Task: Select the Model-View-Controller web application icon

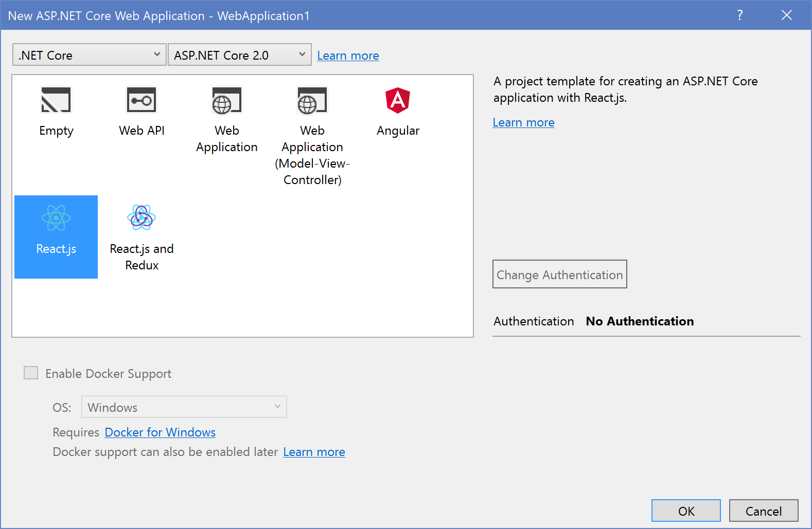Action: point(312,100)
